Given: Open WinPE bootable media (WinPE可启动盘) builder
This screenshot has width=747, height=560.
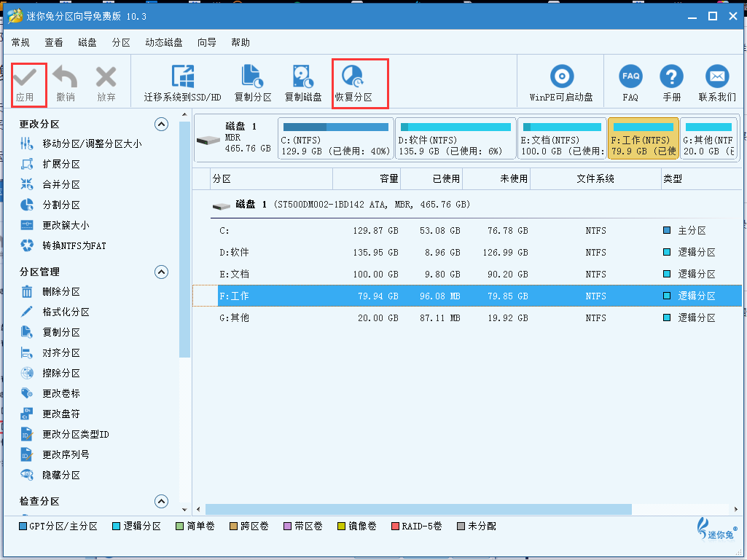Looking at the screenshot, I should tap(561, 83).
